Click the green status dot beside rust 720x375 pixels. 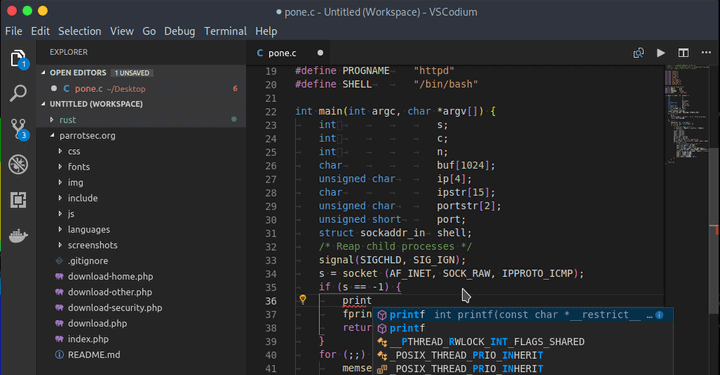click(234, 119)
